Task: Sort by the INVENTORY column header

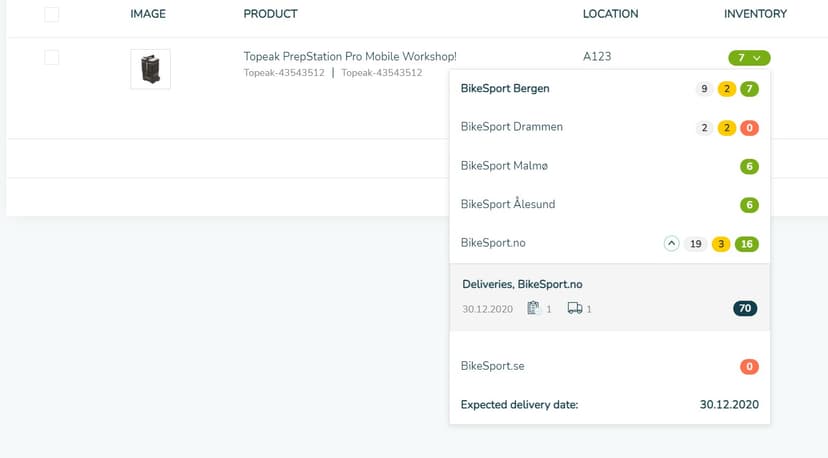Action: point(755,14)
